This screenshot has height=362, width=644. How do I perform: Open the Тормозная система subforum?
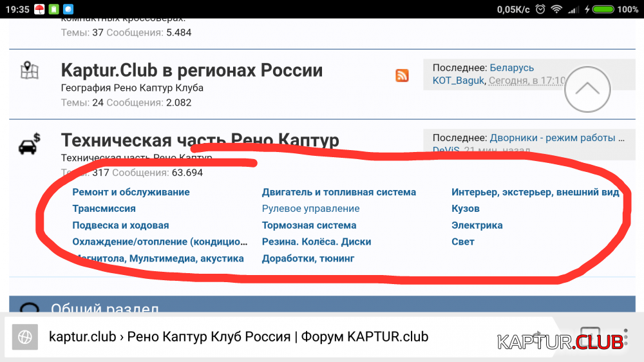pyautogui.click(x=308, y=225)
